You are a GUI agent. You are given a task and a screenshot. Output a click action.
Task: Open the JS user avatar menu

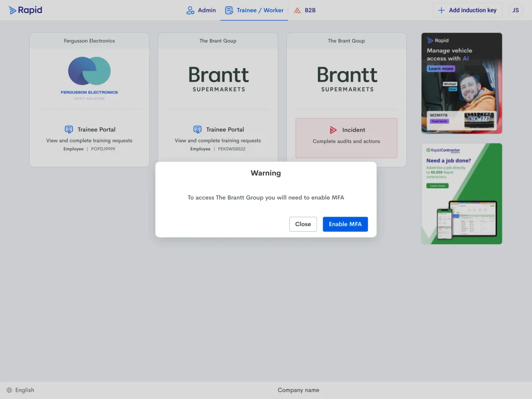pyautogui.click(x=515, y=10)
